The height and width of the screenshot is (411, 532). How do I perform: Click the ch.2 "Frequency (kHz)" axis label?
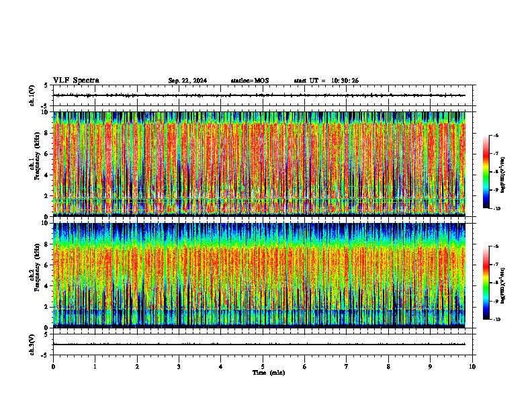[37, 267]
